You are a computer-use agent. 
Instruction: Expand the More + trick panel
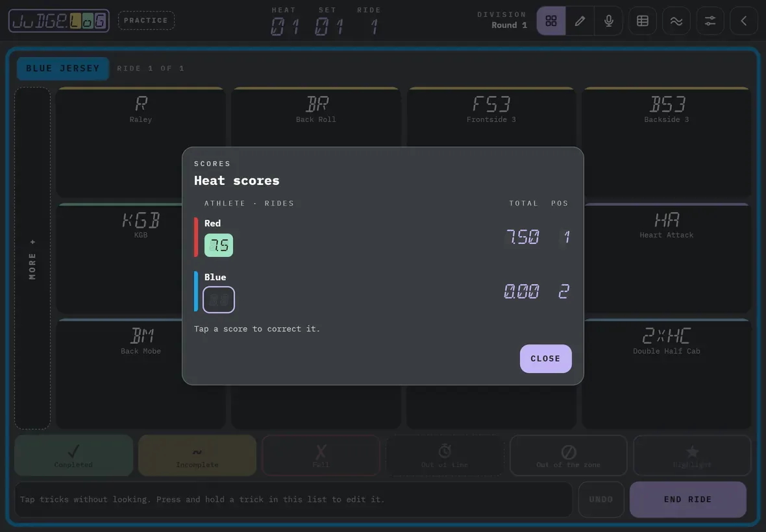coord(32,258)
